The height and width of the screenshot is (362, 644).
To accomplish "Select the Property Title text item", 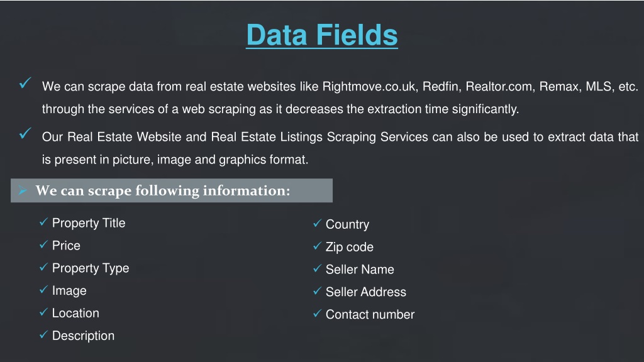I will coord(89,223).
